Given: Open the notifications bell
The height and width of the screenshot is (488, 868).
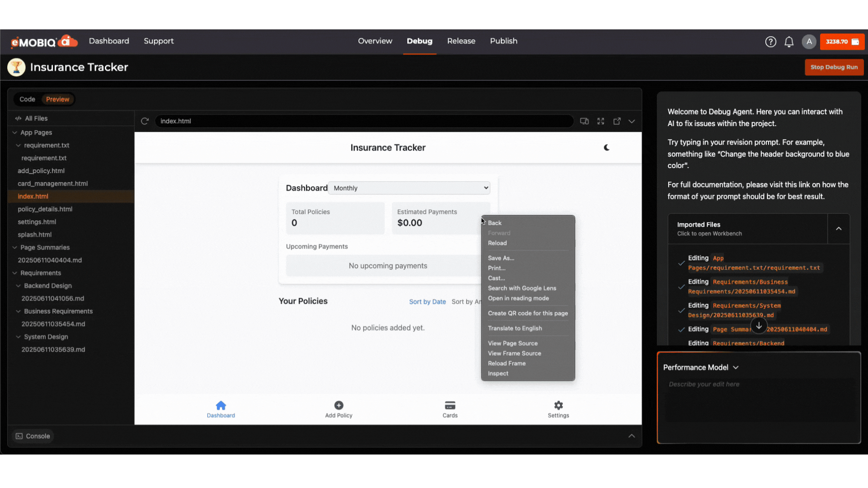Looking at the screenshot, I should point(789,42).
